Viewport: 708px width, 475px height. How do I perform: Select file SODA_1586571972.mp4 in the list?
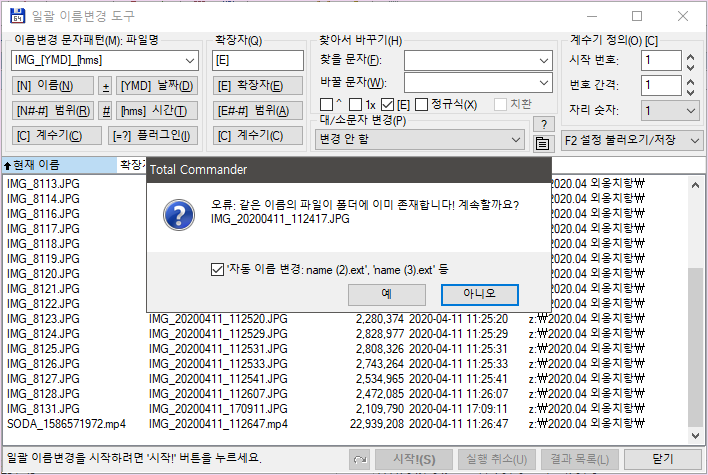[66, 424]
